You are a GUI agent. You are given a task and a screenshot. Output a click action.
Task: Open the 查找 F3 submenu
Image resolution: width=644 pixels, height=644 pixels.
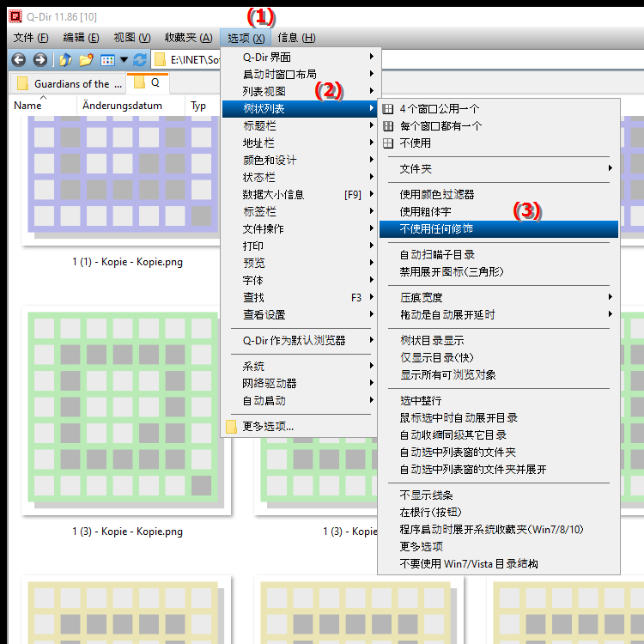[x=299, y=298]
